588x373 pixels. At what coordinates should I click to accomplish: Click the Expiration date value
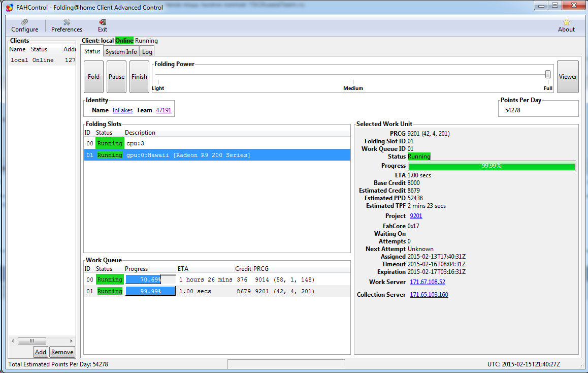tap(437, 272)
